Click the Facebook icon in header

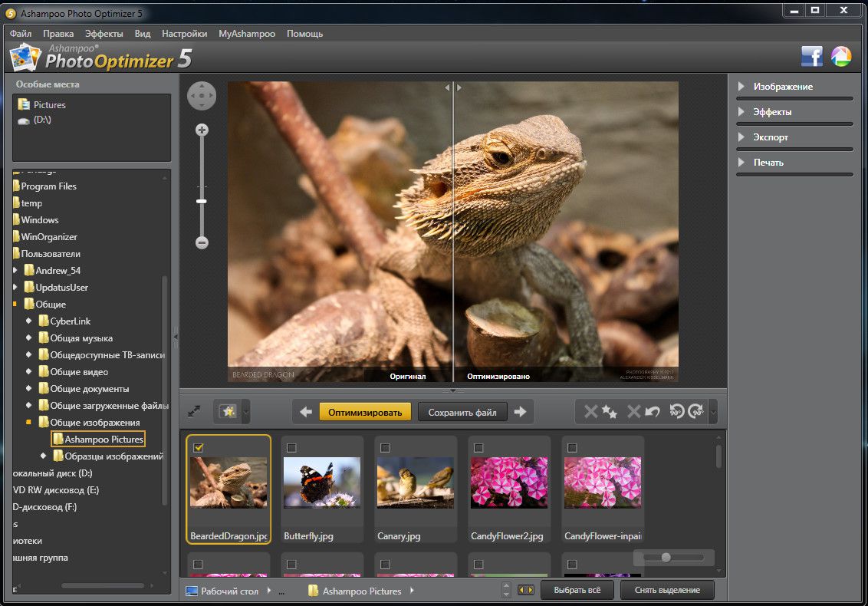pyautogui.click(x=811, y=56)
